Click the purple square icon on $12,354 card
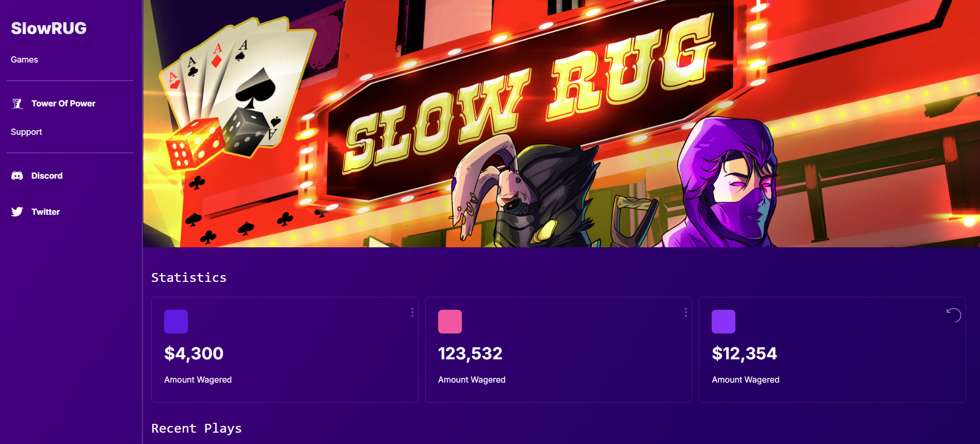This screenshot has height=444, width=980. (724, 322)
